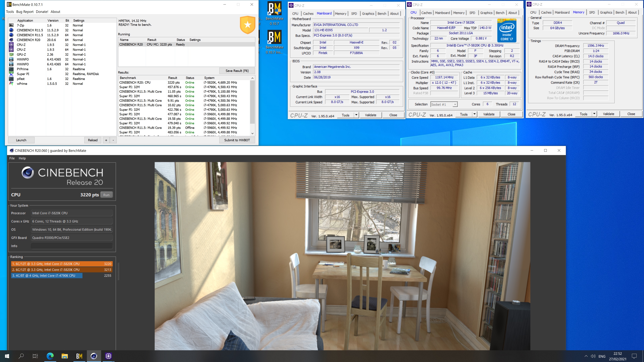
Task: Open Task View from taskbar
Action: pos(35,356)
